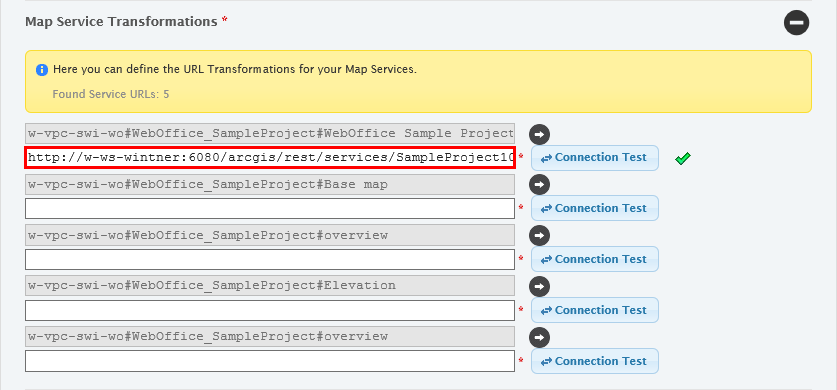The width and height of the screenshot is (837, 390).
Task: Click the 'Here you can define the URL Transformations' message
Action: 234,69
